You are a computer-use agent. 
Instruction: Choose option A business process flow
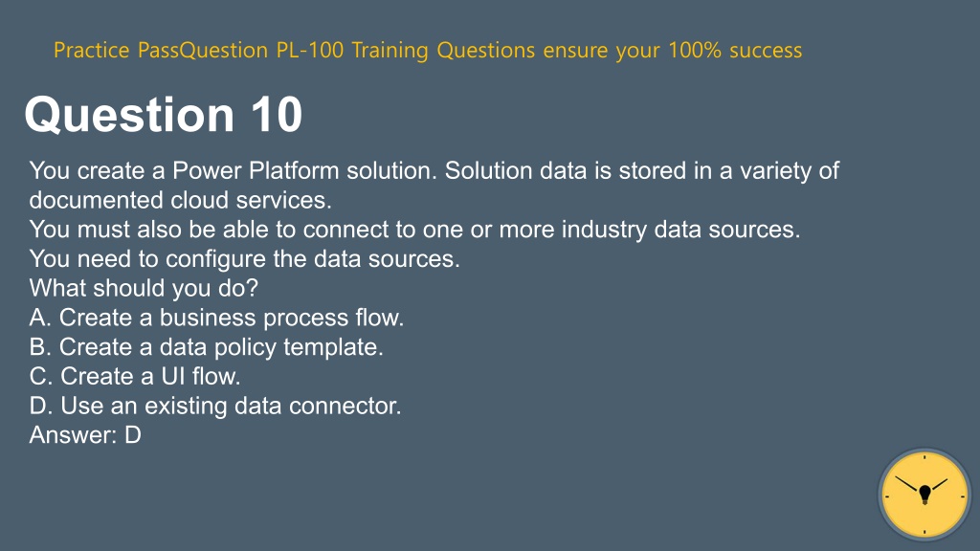coord(216,318)
